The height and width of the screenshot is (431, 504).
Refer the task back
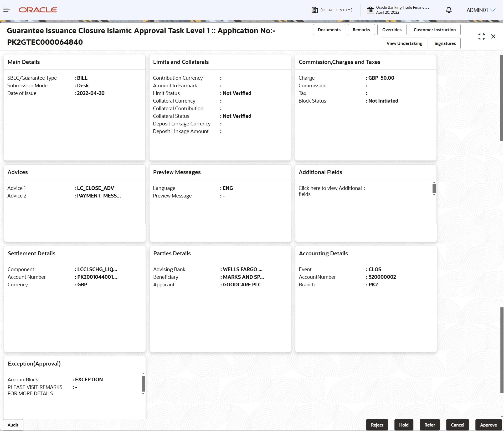click(429, 425)
